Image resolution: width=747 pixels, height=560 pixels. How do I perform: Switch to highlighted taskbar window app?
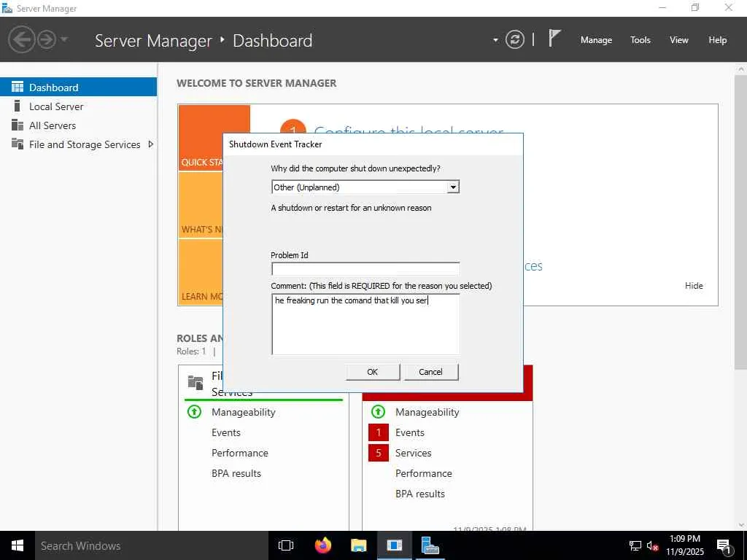point(395,545)
